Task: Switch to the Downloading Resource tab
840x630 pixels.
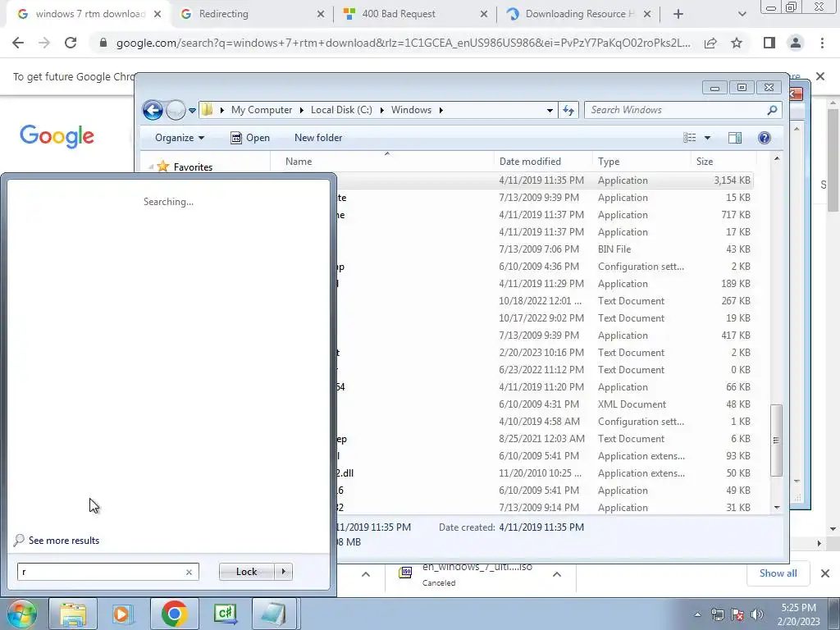Action: tap(578, 14)
